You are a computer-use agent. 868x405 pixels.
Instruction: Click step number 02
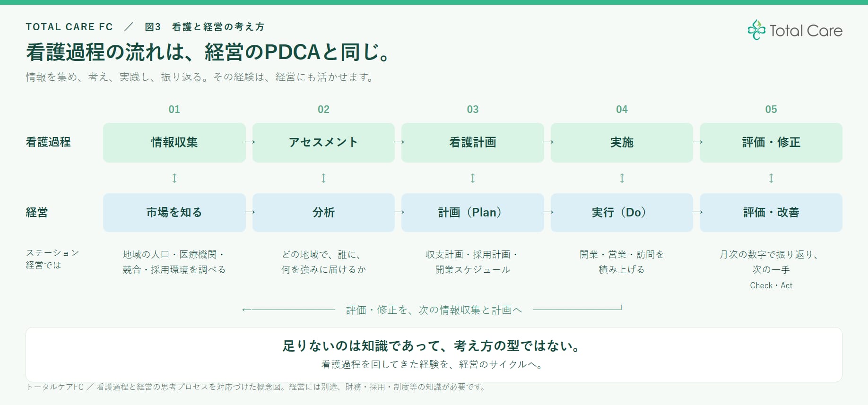tap(323, 110)
